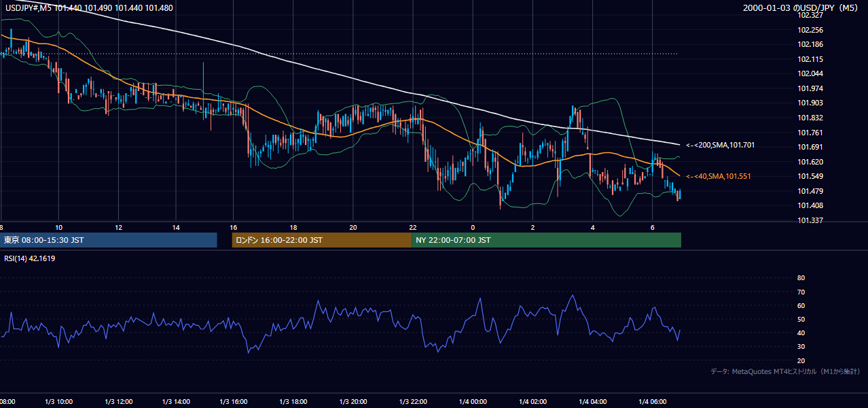Click RSI scale level 30
The image size is (868, 408).
(801, 347)
